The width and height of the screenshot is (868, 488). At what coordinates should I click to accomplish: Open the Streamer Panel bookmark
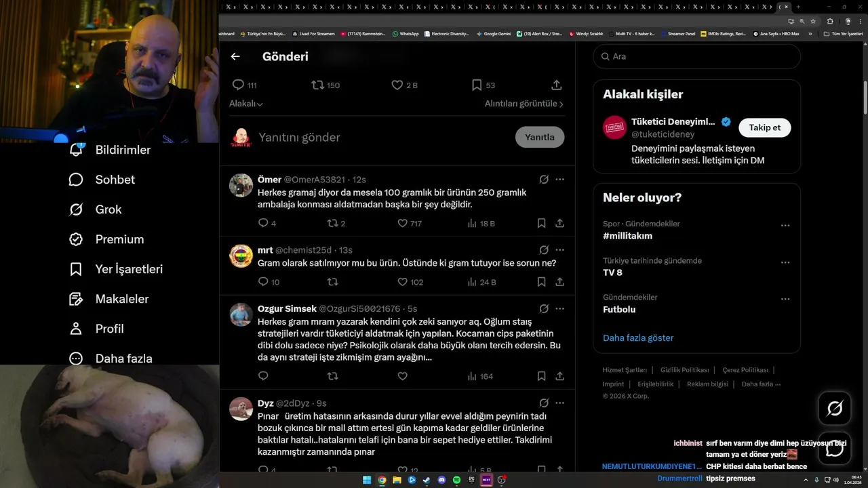[677, 33]
